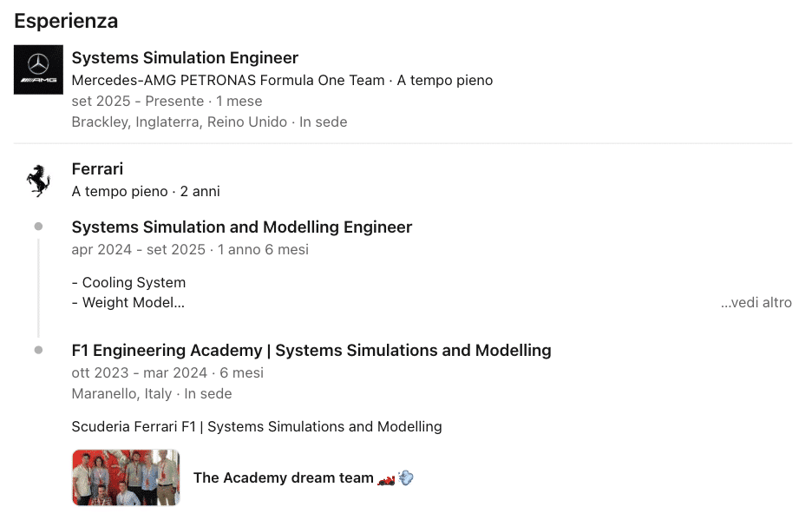Click the "Esperienza" section heading

click(x=66, y=21)
